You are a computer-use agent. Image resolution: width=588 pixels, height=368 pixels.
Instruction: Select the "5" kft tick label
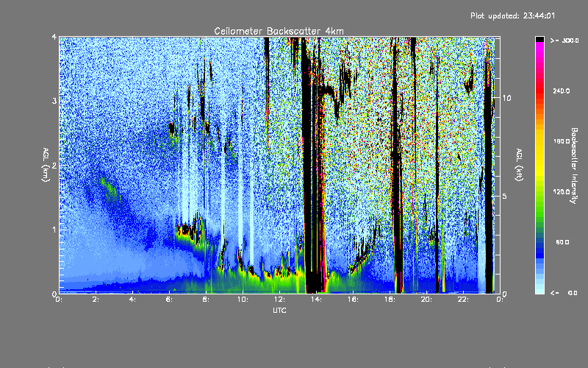click(504, 197)
